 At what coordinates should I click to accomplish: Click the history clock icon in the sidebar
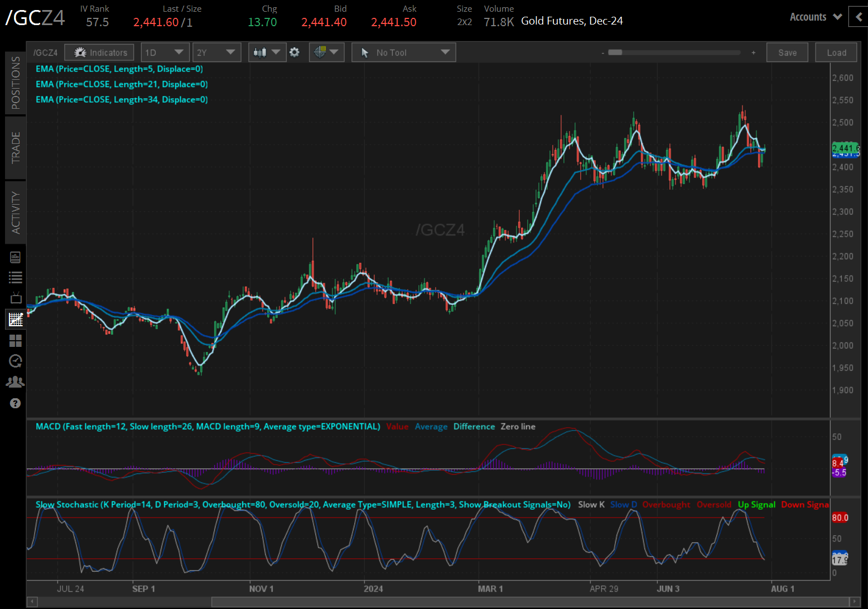pos(15,361)
